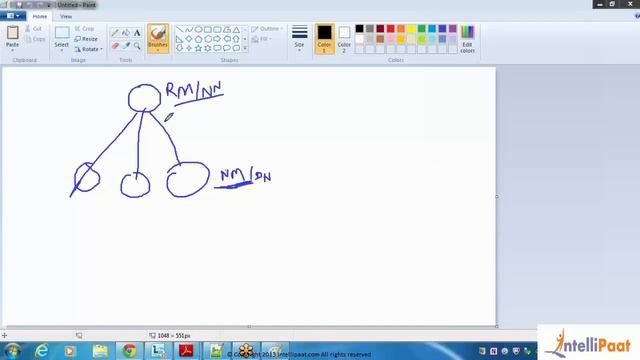Open the Select options dropdown arrow

click(x=62, y=50)
